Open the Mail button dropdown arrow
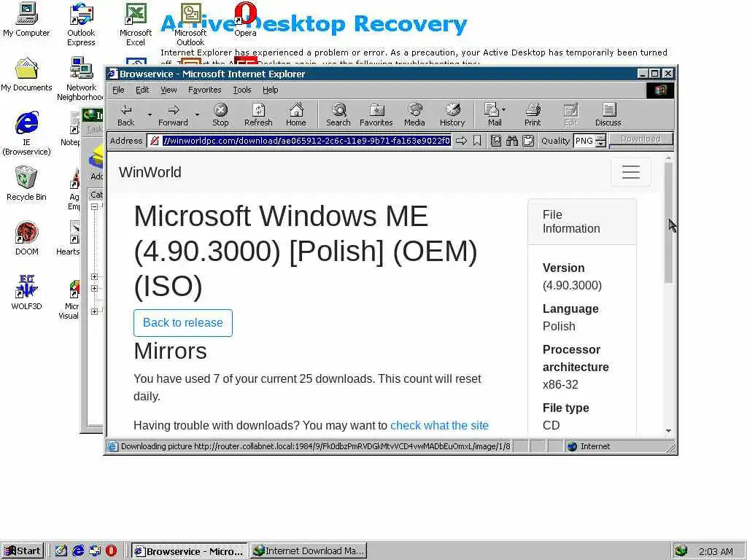Viewport: 747px width, 560px height. [504, 109]
